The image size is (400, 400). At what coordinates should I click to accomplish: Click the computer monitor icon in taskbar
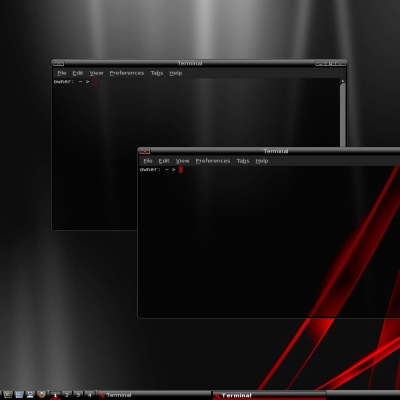coord(30,395)
